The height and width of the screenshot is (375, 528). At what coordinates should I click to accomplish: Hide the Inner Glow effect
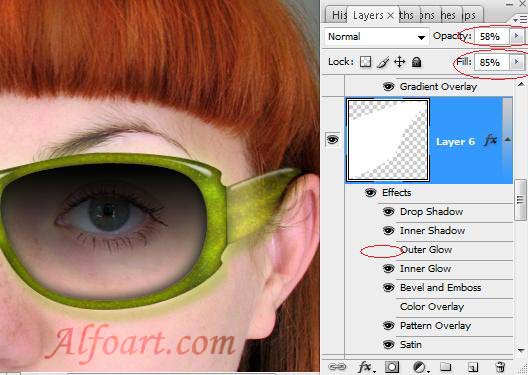(x=388, y=268)
